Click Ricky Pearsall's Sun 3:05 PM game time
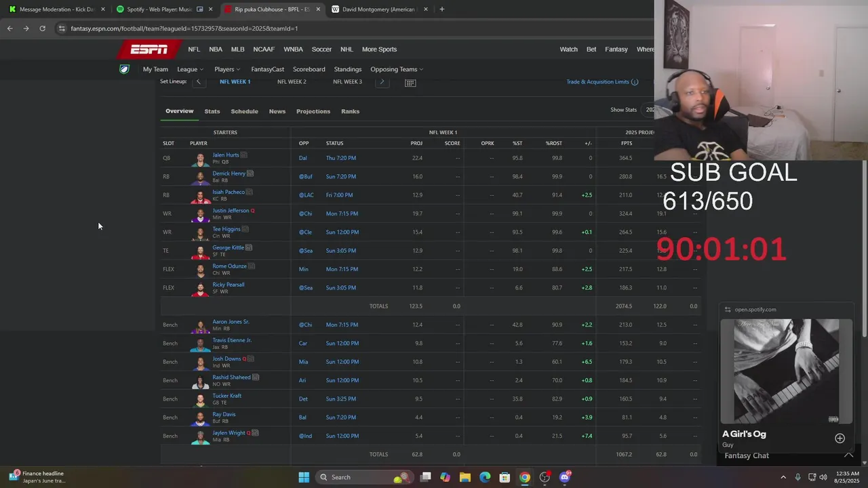Viewport: 868px width, 488px height. point(341,287)
